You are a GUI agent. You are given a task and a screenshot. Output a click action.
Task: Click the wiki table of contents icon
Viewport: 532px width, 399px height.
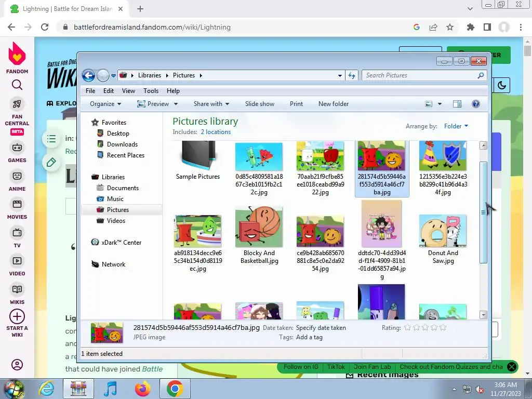pos(51,138)
